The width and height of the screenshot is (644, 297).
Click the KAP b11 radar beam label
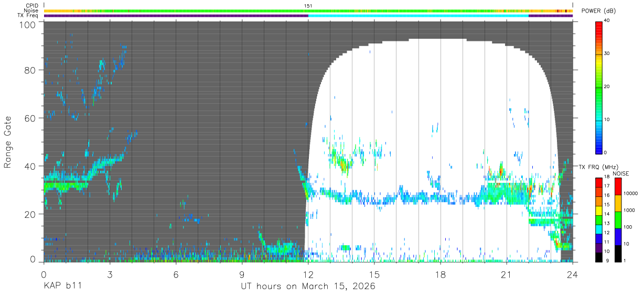[x=62, y=287]
